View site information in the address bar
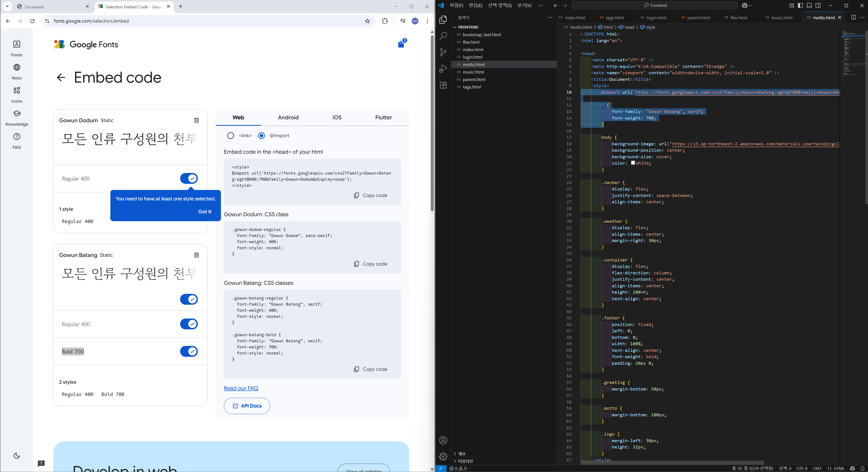The height and width of the screenshot is (472, 868). pos(47,21)
